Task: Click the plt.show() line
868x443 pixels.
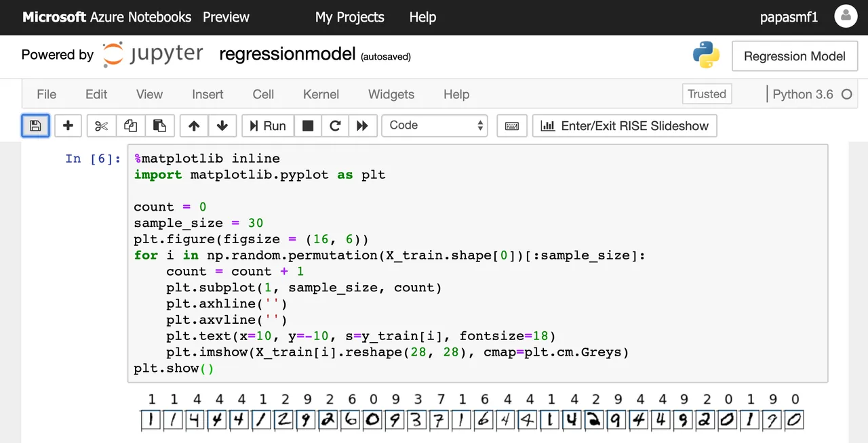Action: point(174,368)
